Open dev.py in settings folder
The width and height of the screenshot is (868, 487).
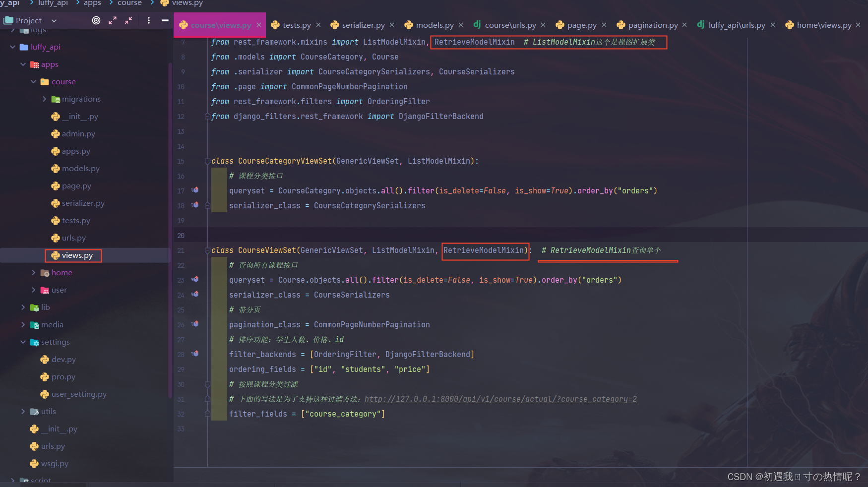(x=58, y=360)
